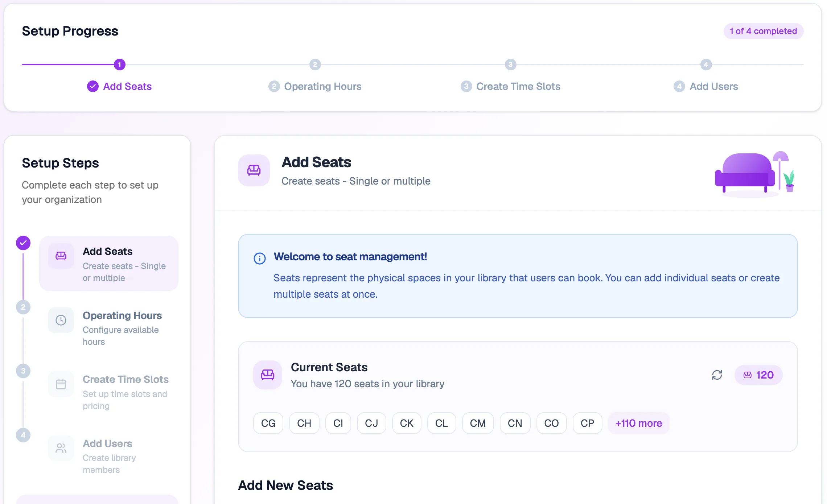Click the Welcome to seat management heading
The height and width of the screenshot is (504, 827).
(350, 257)
